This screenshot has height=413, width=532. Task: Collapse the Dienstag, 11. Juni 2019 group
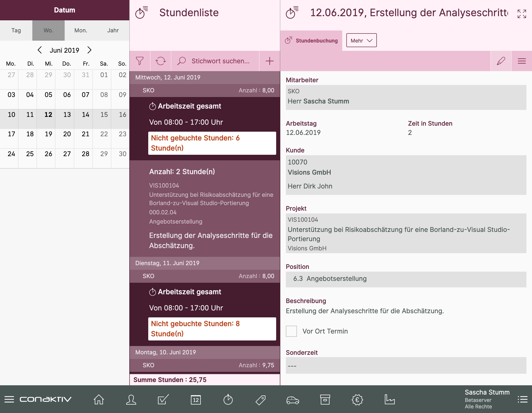(x=205, y=263)
